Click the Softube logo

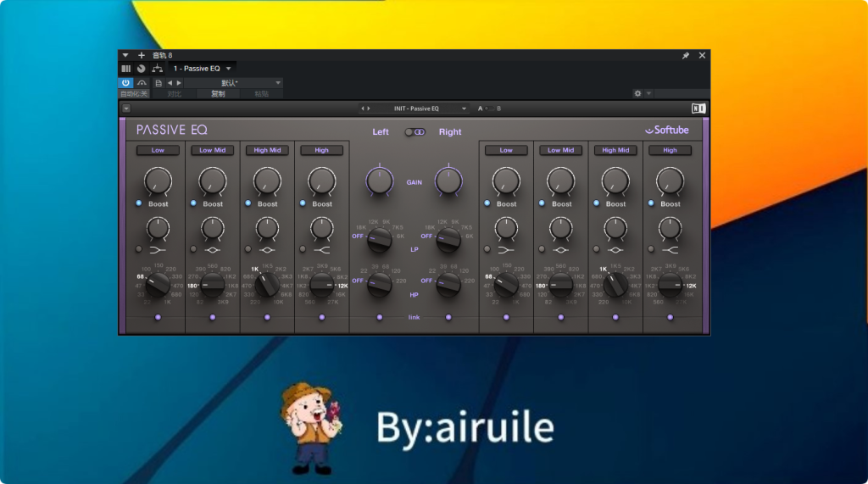pos(666,131)
